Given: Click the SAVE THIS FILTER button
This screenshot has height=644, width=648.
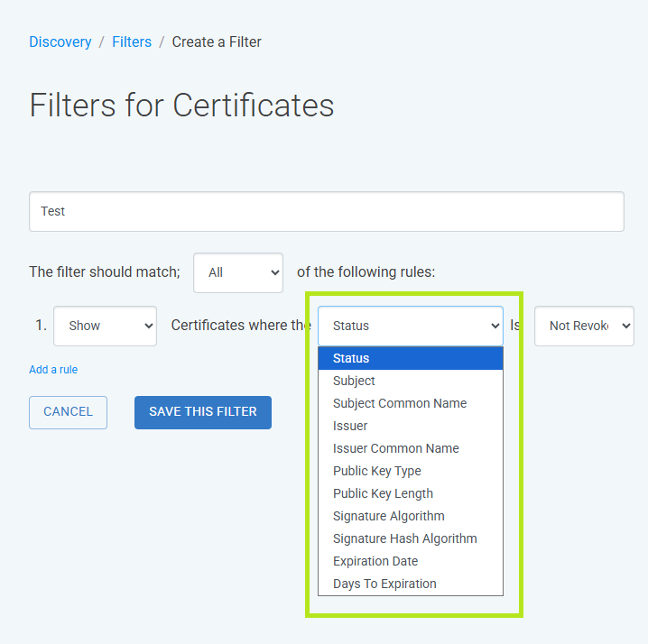Looking at the screenshot, I should (203, 412).
